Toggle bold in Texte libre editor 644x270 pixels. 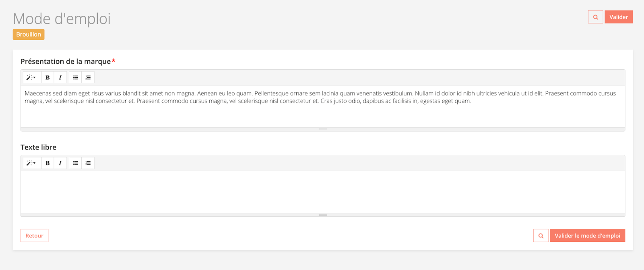47,163
